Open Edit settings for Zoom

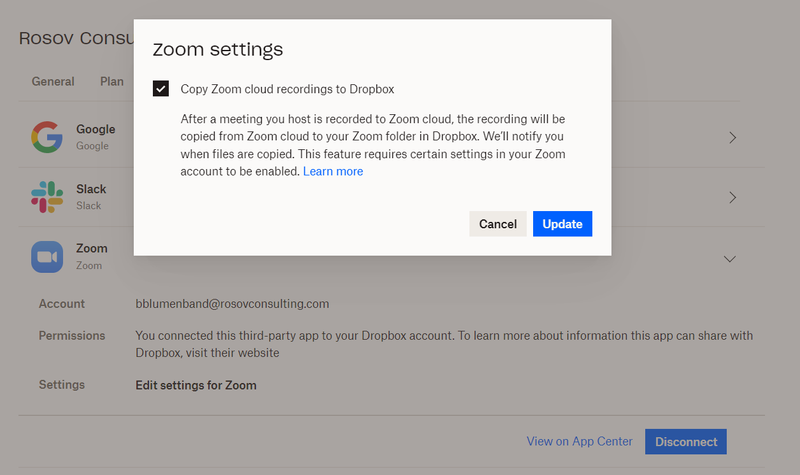click(196, 385)
